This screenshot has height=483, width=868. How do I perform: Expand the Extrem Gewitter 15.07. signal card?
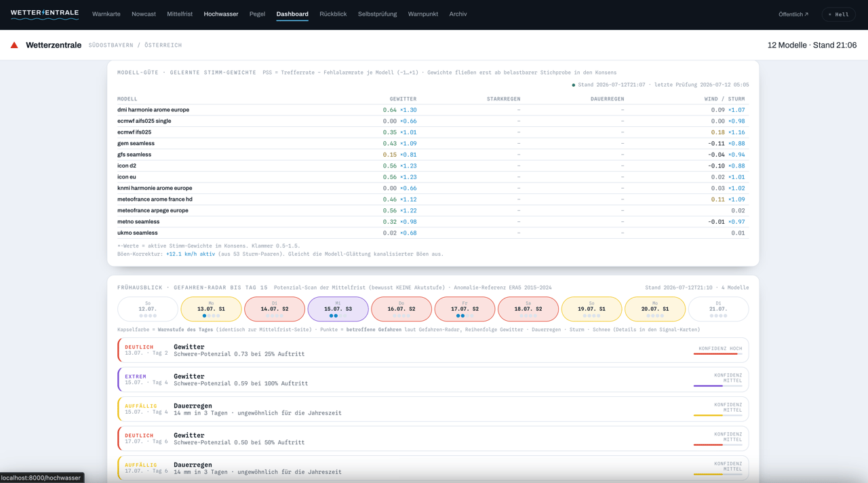(x=433, y=380)
